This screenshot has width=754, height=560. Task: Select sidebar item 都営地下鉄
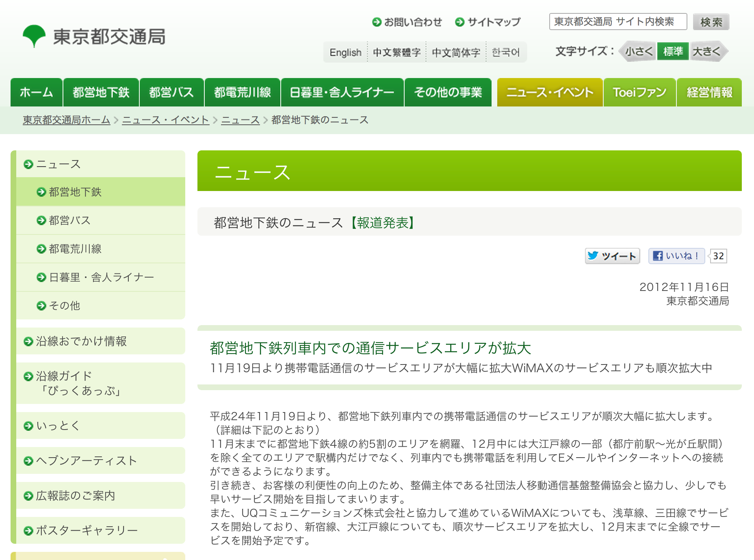(101, 192)
